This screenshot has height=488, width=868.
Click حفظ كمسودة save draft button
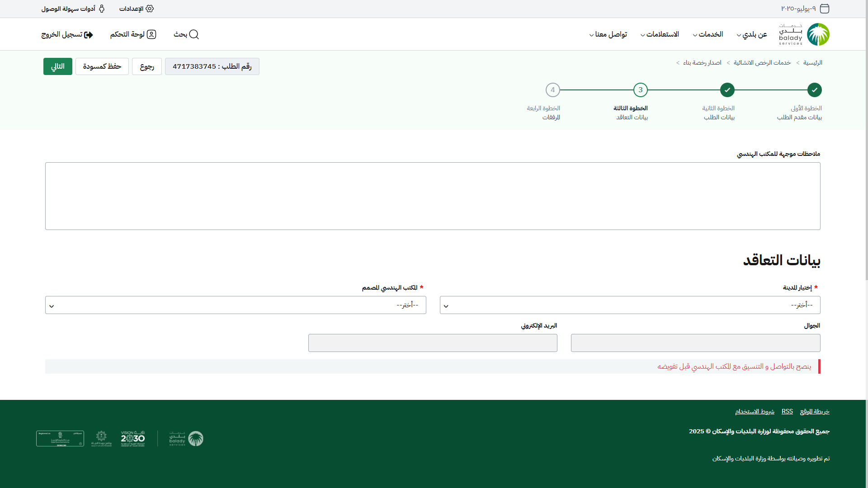point(102,66)
